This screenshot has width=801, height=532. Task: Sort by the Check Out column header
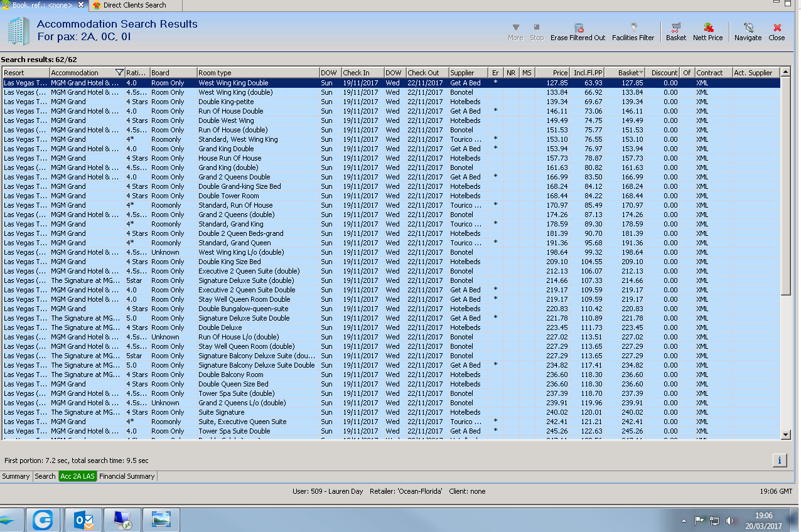[427, 73]
